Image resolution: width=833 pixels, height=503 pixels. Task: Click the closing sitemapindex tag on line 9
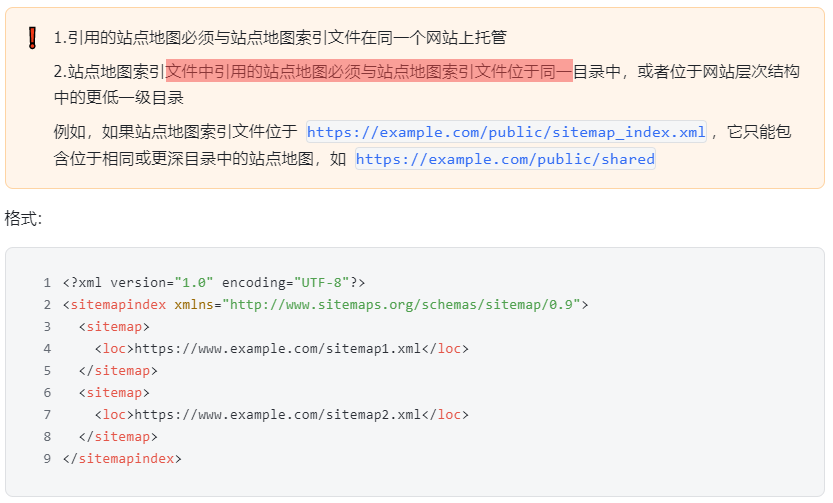(x=122, y=459)
